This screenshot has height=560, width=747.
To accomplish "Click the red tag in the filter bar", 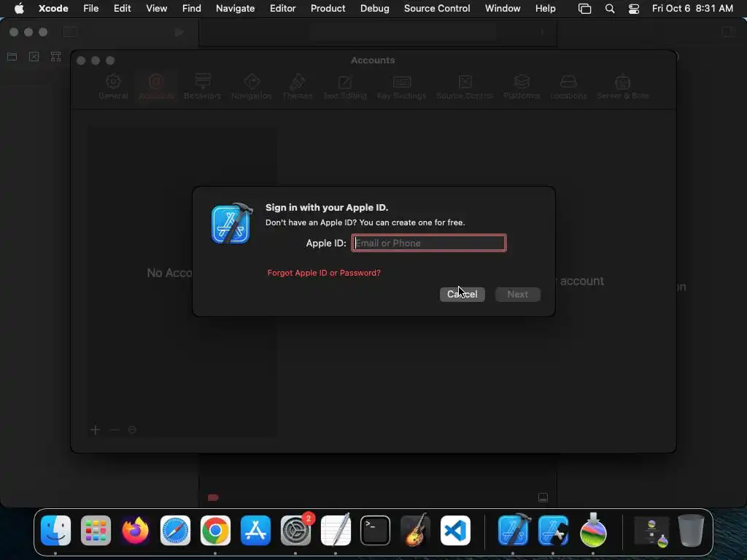I will [x=213, y=497].
